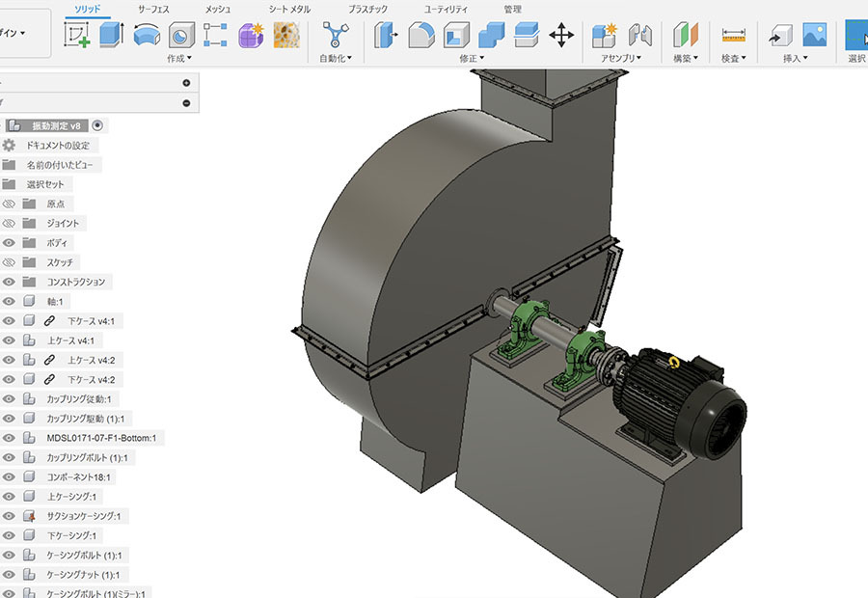Viewport: 868px width, 598px height.
Task: Select the Create Sketch tool
Action: 77,36
